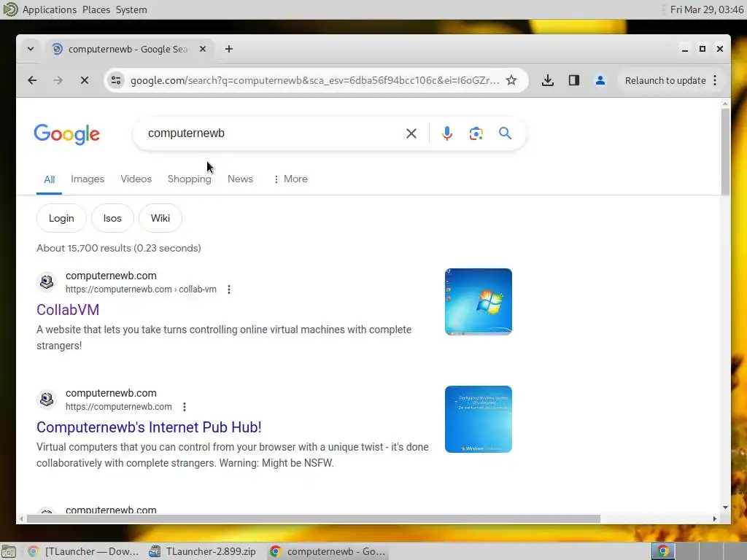Select the All results tab
747x560 pixels.
coord(49,179)
